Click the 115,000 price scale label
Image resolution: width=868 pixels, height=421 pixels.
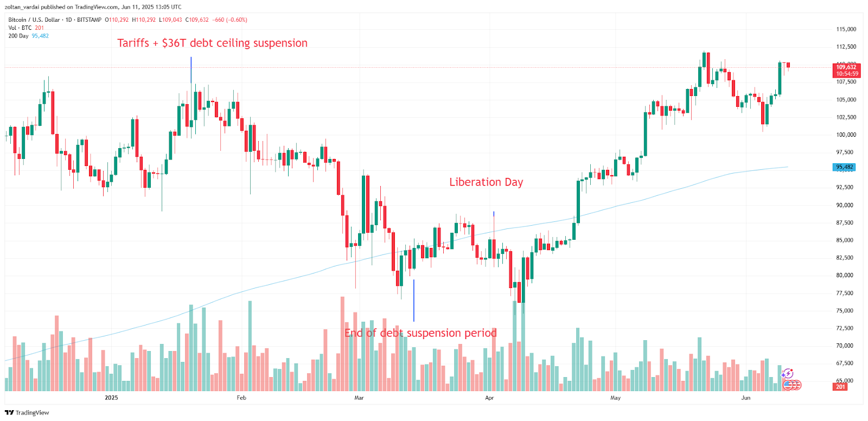[x=846, y=29]
